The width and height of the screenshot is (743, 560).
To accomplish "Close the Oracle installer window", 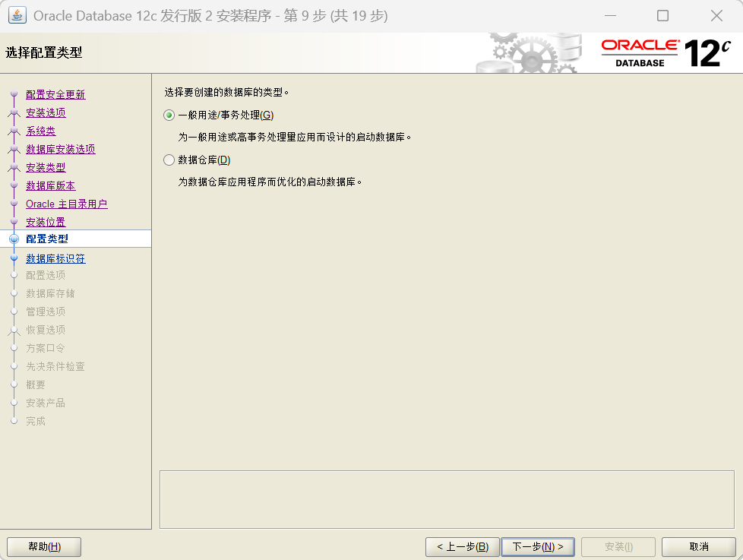I will click(716, 16).
